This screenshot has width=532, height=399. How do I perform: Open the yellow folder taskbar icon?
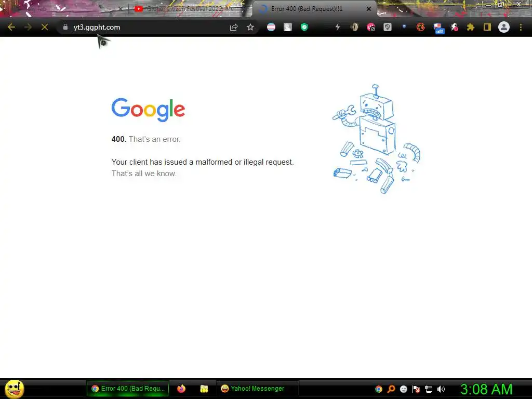204,389
